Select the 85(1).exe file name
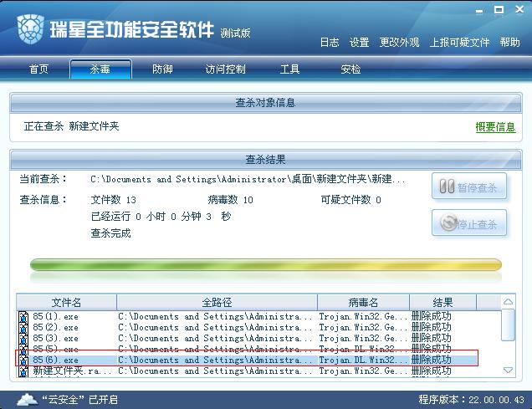The width and height of the screenshot is (532, 409). pyautogui.click(x=56, y=317)
